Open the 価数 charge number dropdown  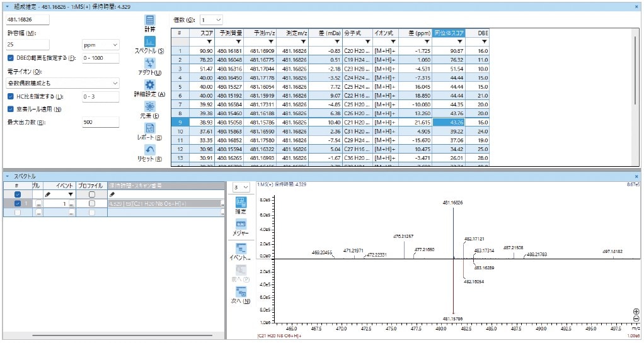click(x=211, y=20)
